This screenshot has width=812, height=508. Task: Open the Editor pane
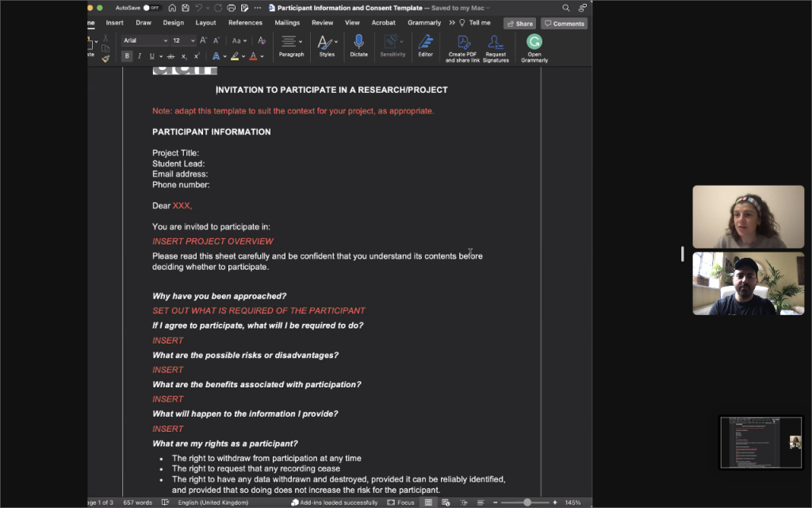point(426,45)
